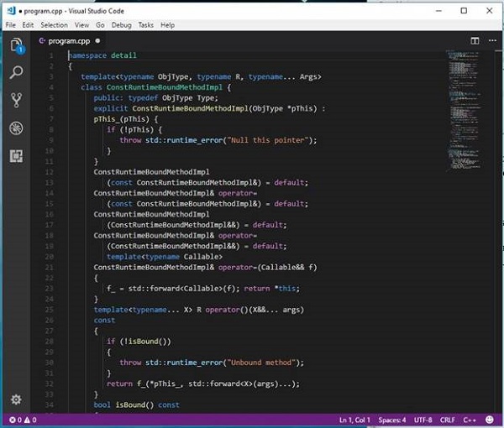504x428 pixels.
Task: Open the Extensions view icon
Action: click(x=16, y=156)
